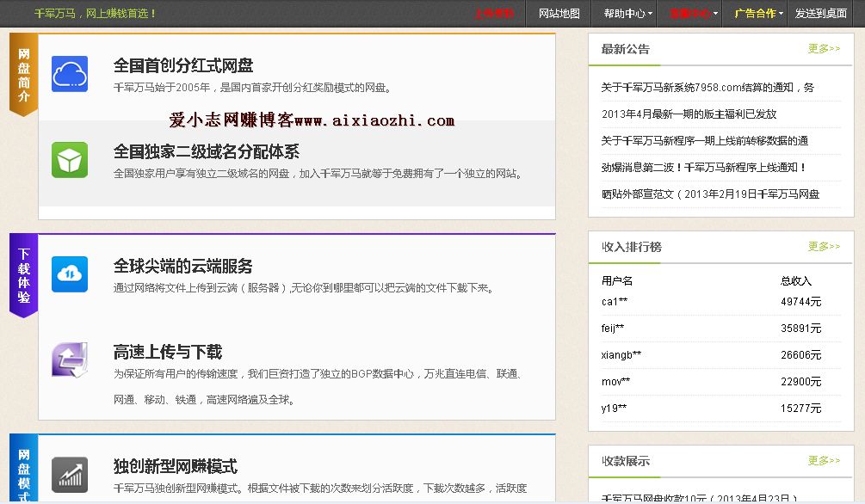Viewport: 865px width, 504px height.
Task: Open the announcement about 7958.com 结算的通知
Action: click(707, 88)
